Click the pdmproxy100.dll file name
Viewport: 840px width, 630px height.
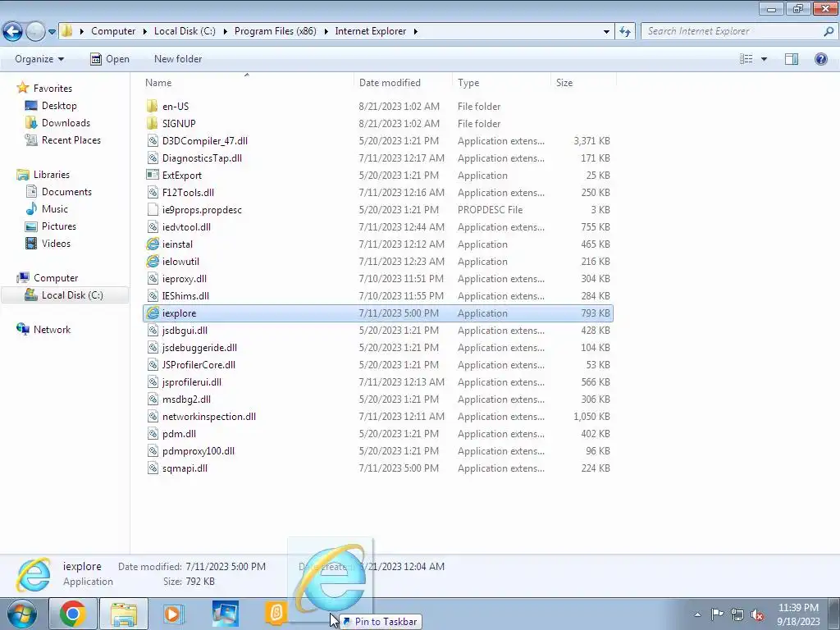pos(199,451)
